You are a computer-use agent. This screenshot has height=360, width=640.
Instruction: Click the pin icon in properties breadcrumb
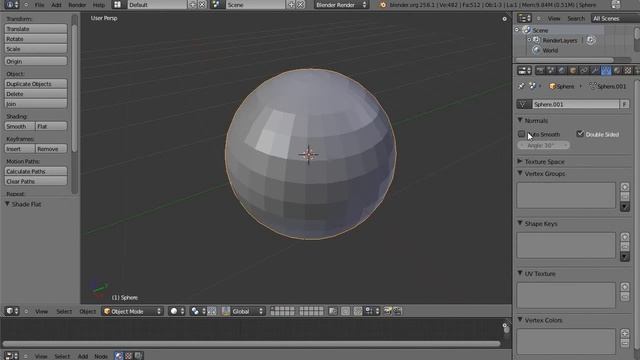point(522,86)
